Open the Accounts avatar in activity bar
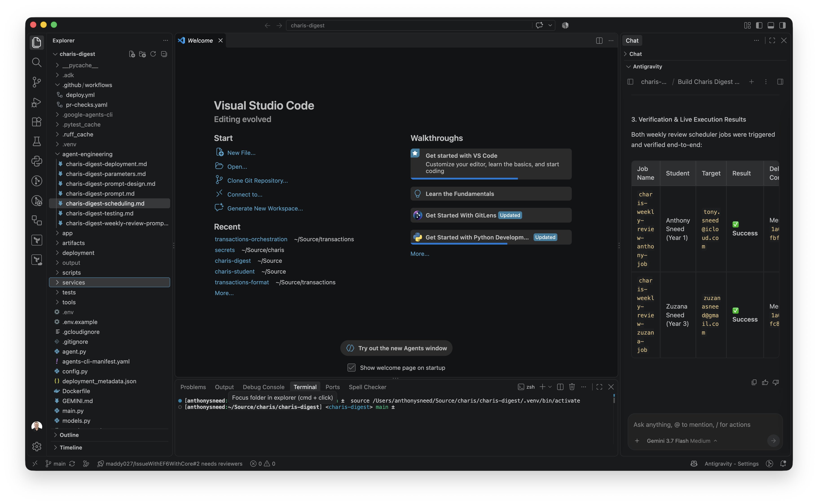 coord(37,426)
